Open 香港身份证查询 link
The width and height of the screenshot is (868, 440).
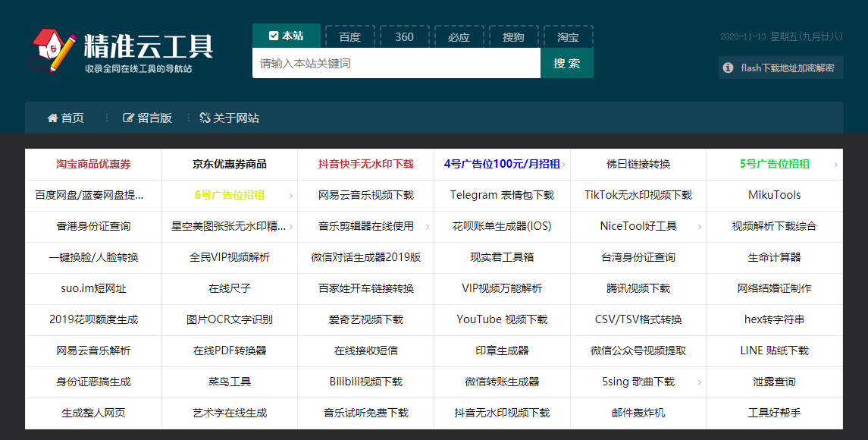click(93, 226)
